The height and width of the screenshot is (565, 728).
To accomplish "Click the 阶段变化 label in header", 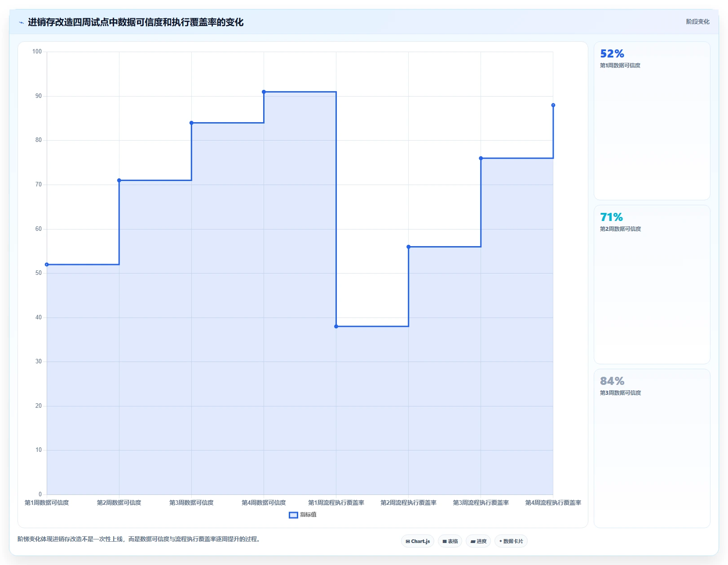I will tap(698, 22).
